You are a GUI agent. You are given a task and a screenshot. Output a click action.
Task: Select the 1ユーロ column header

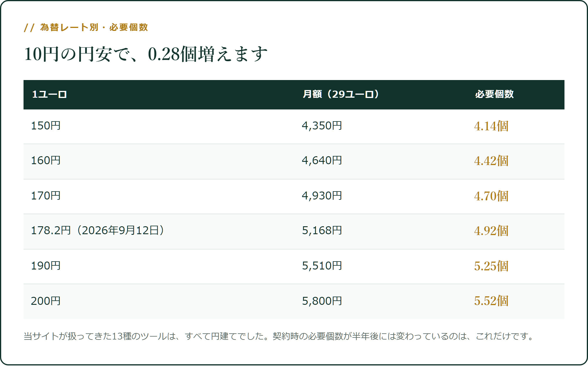pyautogui.click(x=49, y=94)
